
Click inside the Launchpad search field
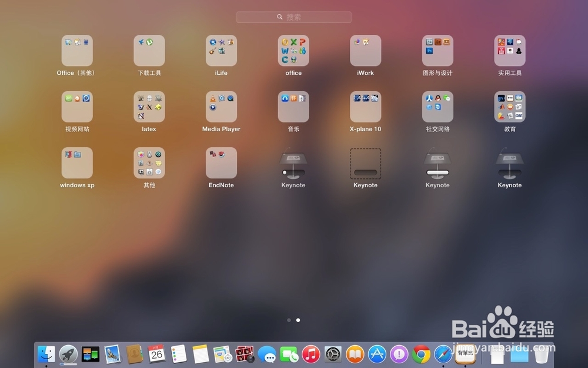click(293, 17)
